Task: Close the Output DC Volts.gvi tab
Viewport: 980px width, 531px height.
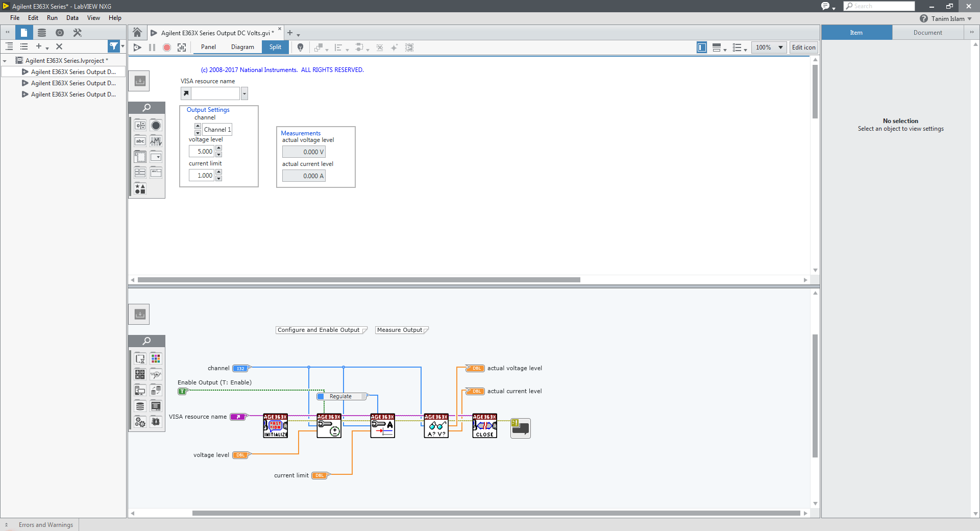Action: click(280, 29)
